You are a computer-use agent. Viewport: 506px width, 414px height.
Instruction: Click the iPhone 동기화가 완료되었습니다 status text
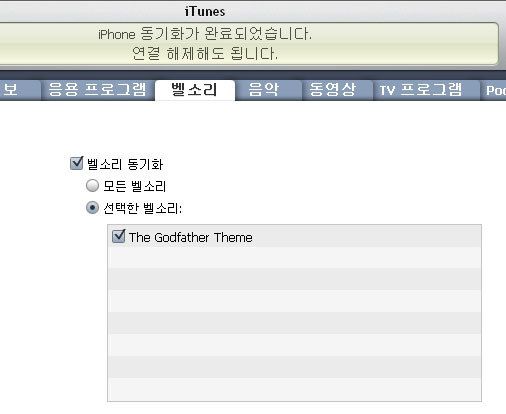pos(205,34)
